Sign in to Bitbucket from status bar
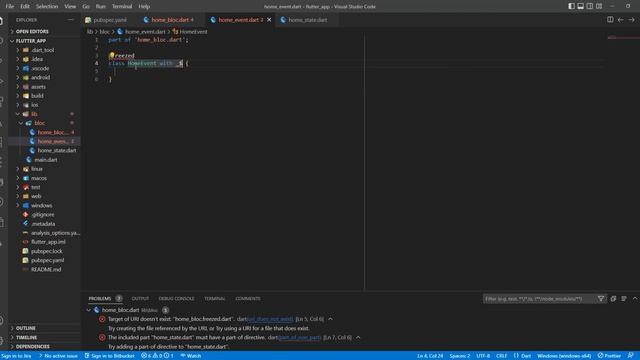The width and height of the screenshot is (640, 360). pos(109,356)
